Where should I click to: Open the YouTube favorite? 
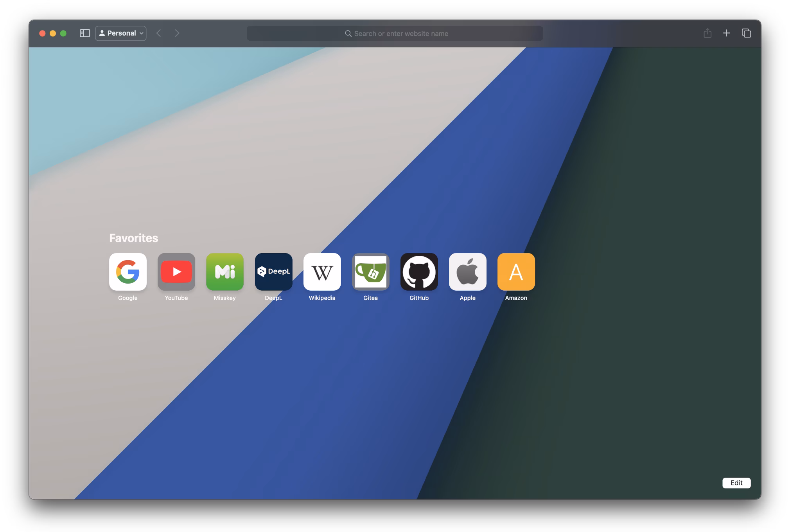point(176,272)
